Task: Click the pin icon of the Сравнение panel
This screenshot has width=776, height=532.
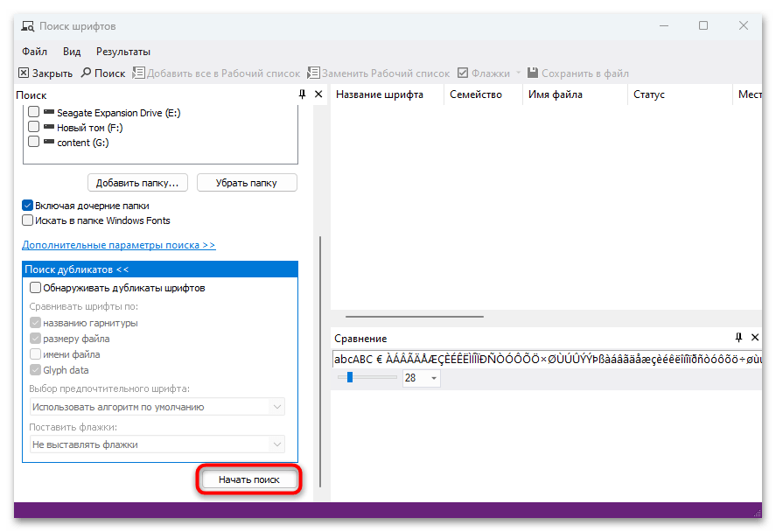Action: (738, 338)
